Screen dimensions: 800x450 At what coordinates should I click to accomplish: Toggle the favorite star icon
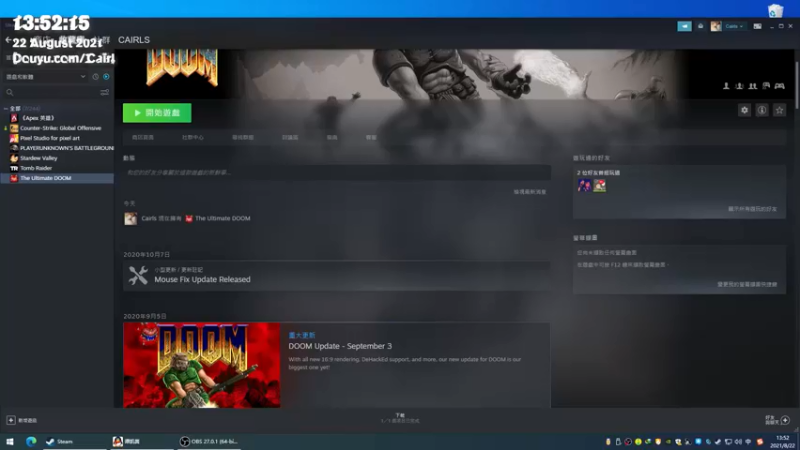point(779,110)
